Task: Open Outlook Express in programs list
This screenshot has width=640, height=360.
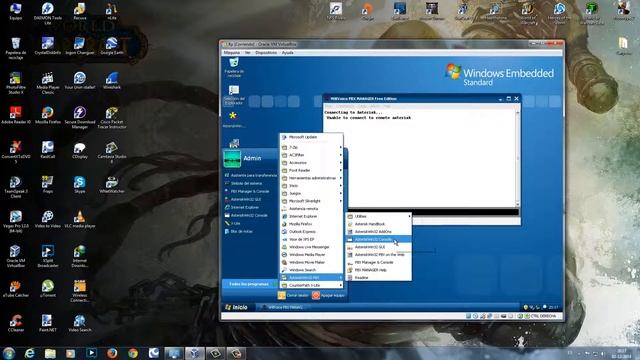Action: [311, 232]
